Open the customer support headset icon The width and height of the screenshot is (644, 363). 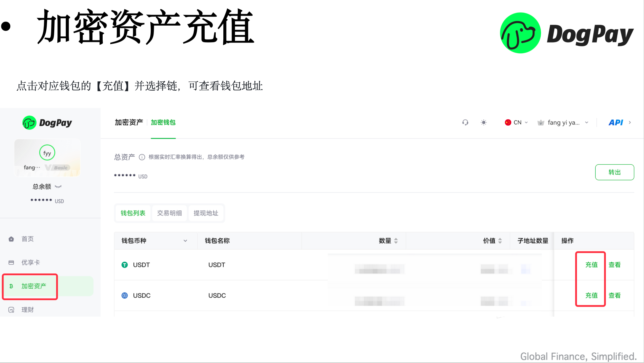[x=465, y=122]
